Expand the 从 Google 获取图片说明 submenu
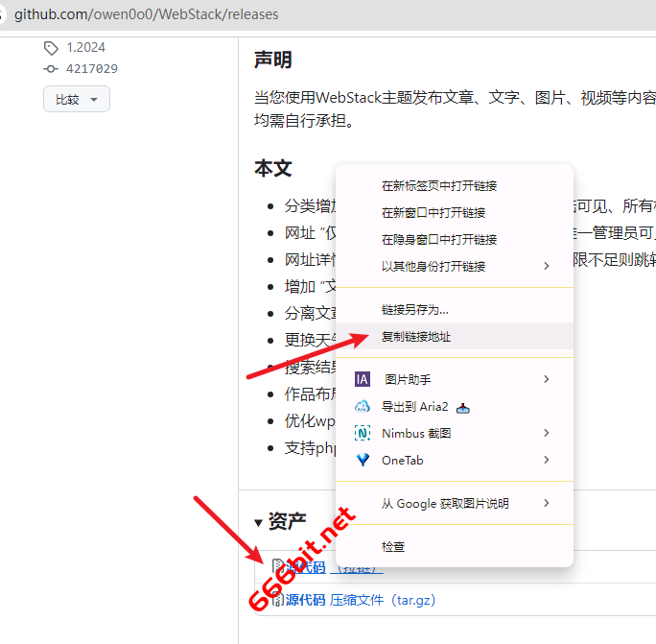 [547, 503]
